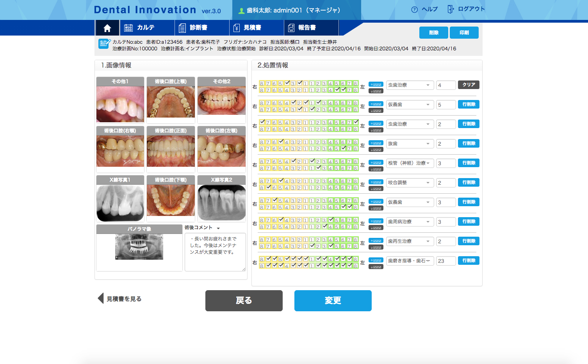
Task: Click the patient chart edit icon beside カルテNo
Action: tap(104, 43)
